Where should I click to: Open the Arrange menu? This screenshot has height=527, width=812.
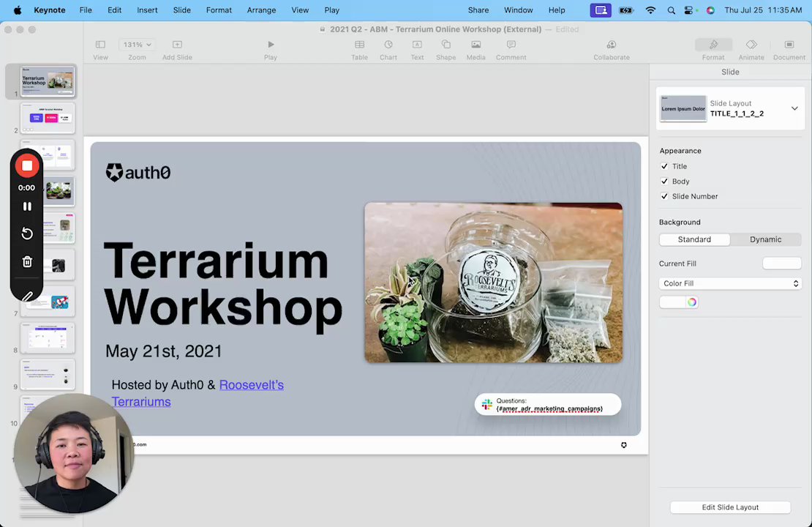(261, 10)
